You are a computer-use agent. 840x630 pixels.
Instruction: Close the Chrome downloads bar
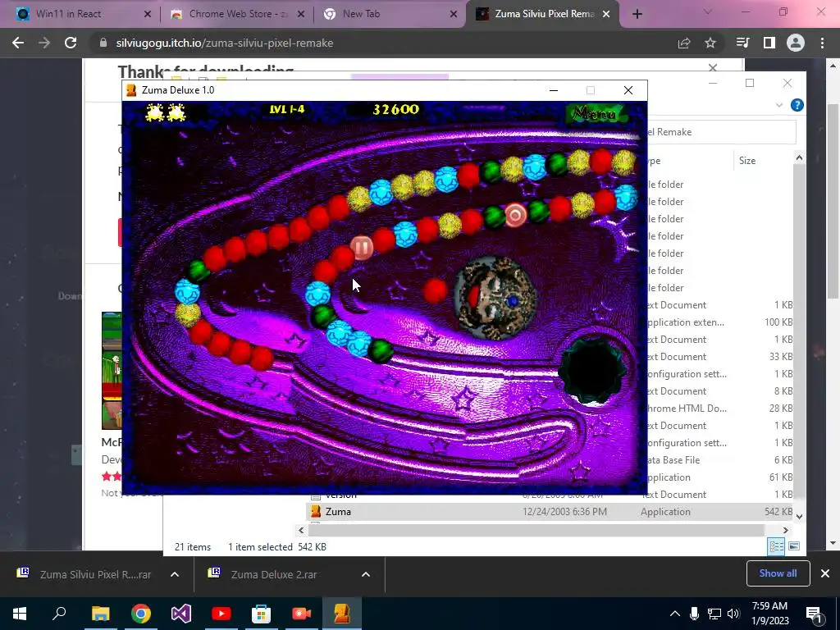tap(825, 573)
